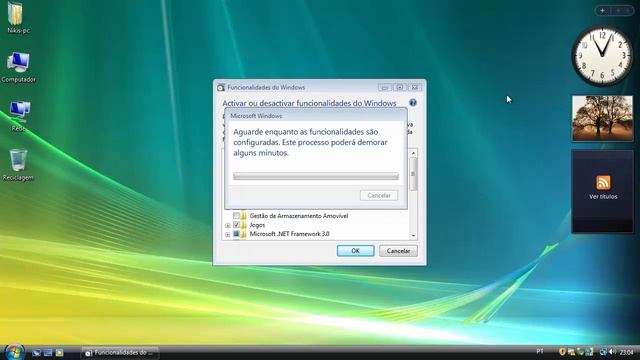The image size is (640, 360).
Task: Minimize the Funcionalidades do Windows window
Action: point(384,87)
